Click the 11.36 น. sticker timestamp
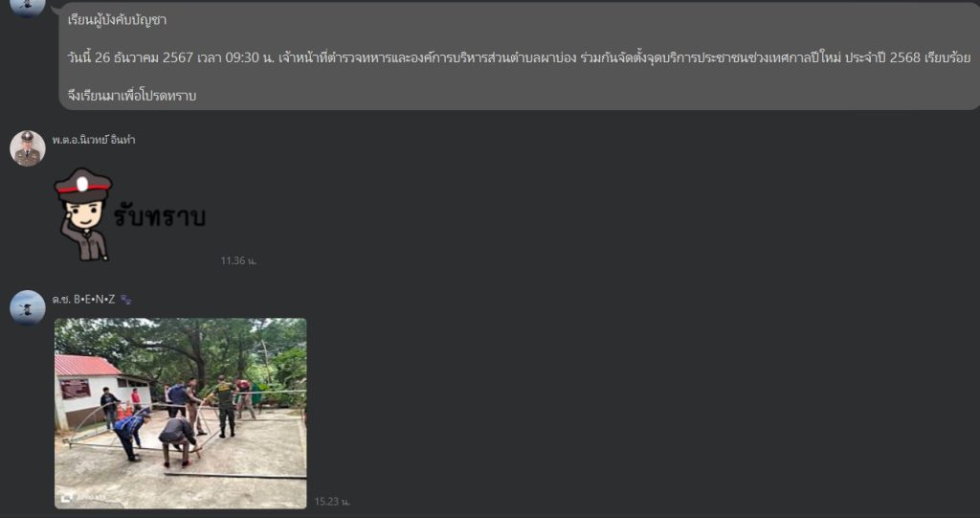This screenshot has width=980, height=518. point(238,260)
